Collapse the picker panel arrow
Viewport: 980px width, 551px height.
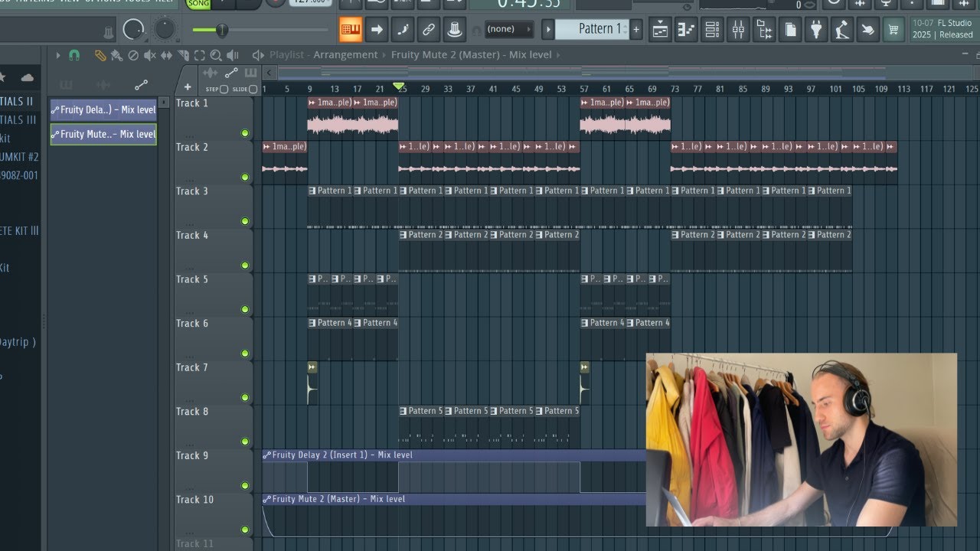pyautogui.click(x=164, y=103)
